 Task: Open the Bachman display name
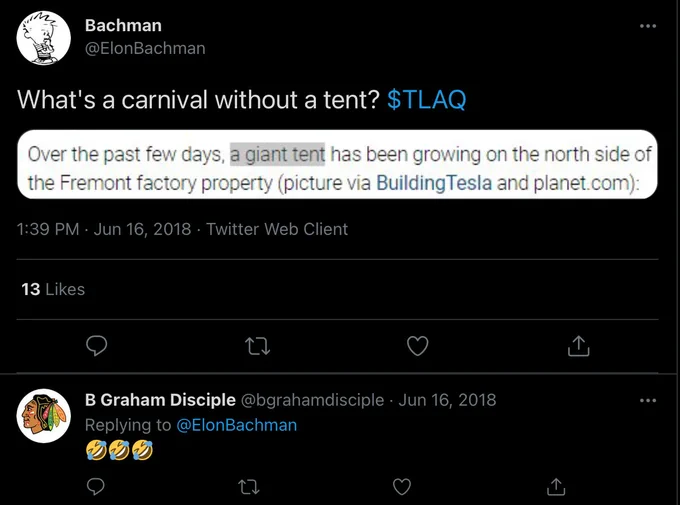[123, 25]
